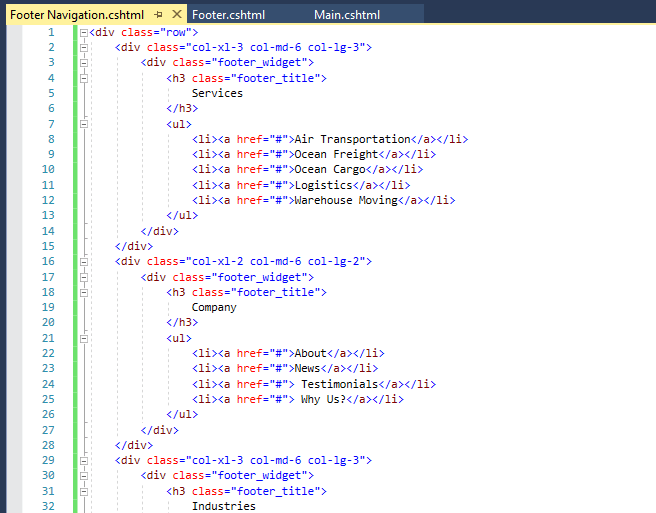656x513 pixels.
Task: Click the Testimonials text on line 24
Action: (340, 384)
